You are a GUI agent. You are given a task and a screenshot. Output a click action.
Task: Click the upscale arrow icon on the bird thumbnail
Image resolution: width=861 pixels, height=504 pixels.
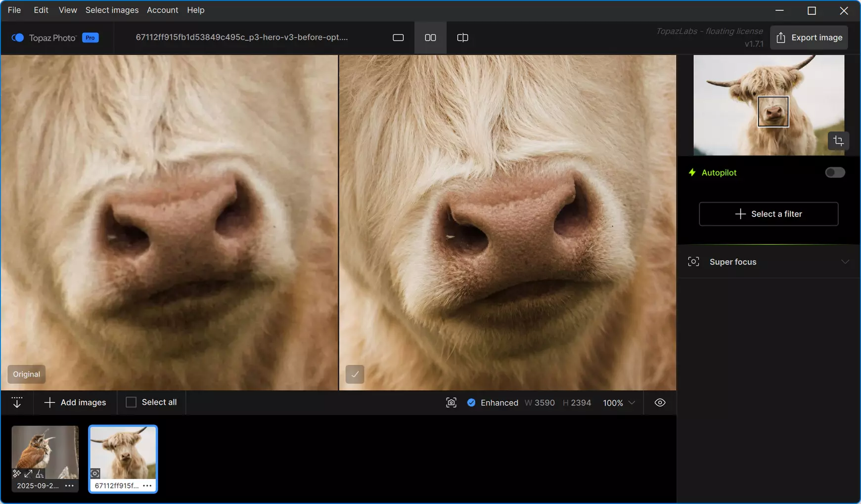28,473
